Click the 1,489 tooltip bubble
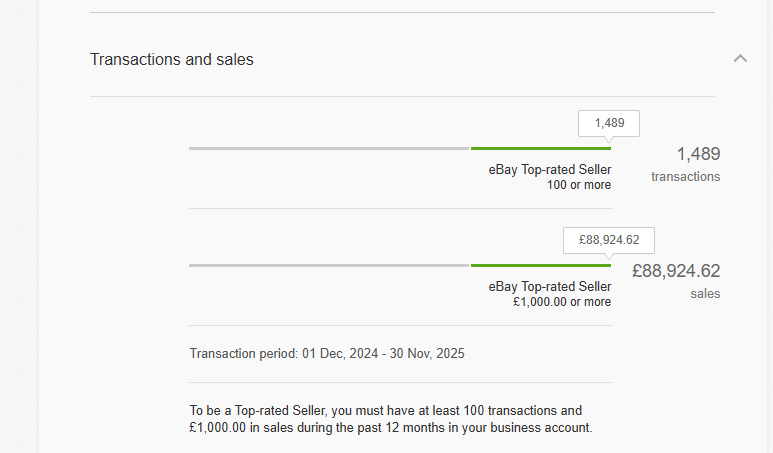The height and width of the screenshot is (453, 773). (609, 123)
